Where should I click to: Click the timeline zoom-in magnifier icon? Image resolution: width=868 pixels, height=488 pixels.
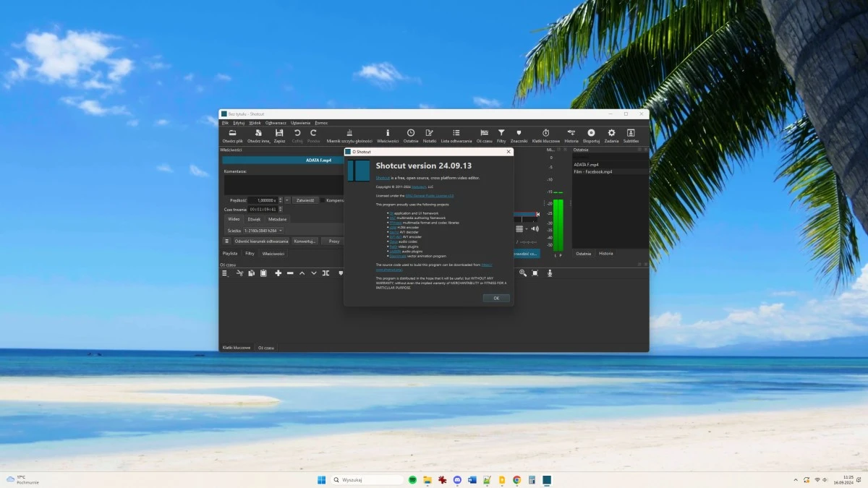(x=523, y=273)
